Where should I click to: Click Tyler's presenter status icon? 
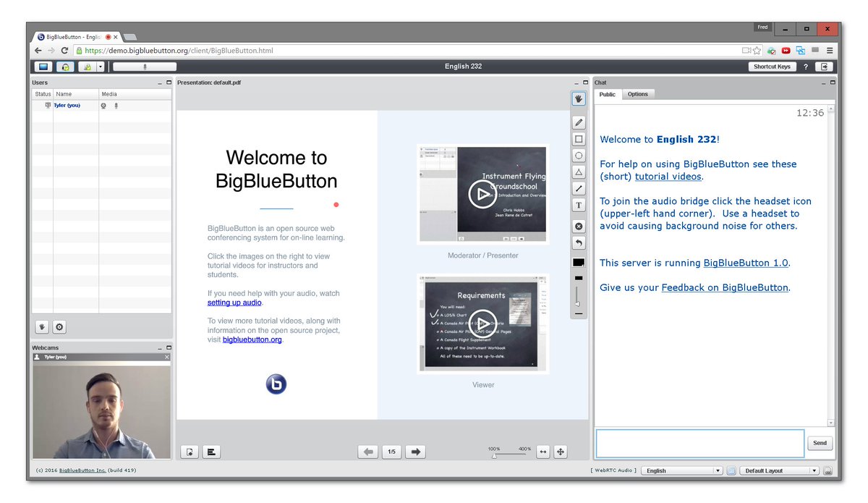[x=48, y=106]
